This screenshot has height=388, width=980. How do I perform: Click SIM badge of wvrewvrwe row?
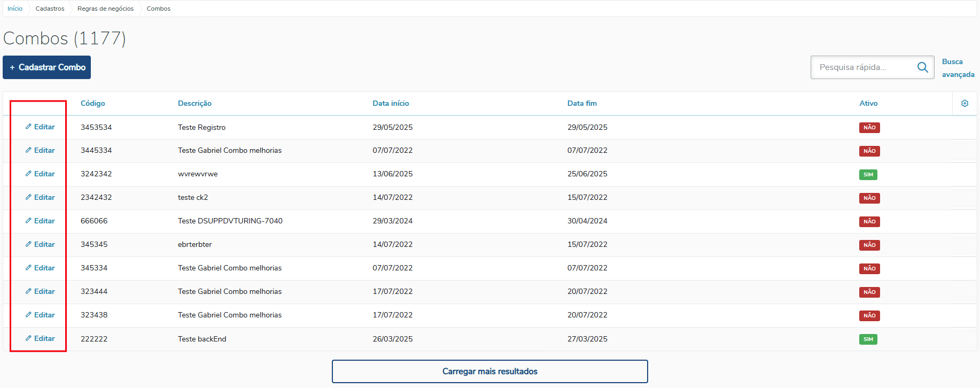[x=868, y=174]
